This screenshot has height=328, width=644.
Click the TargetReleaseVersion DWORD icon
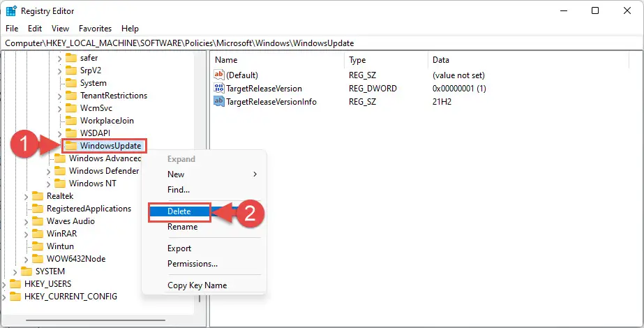pos(219,89)
